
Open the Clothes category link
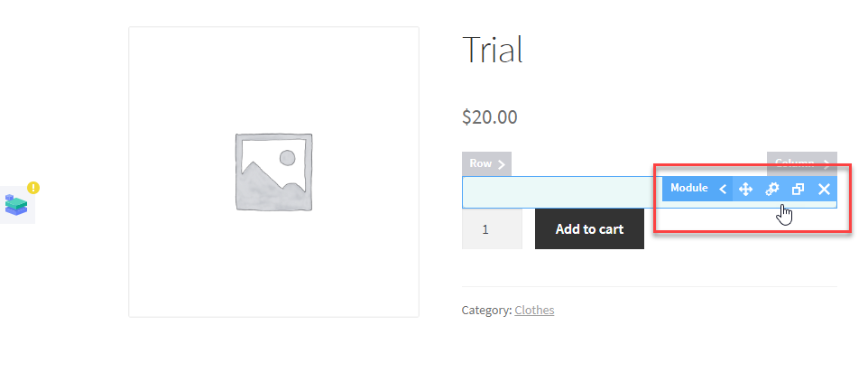534,310
